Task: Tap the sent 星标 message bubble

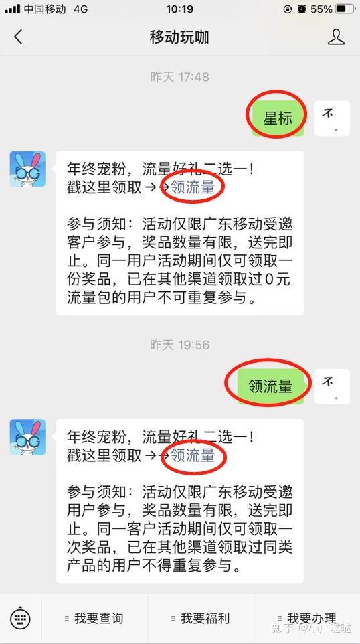Action: point(278,118)
